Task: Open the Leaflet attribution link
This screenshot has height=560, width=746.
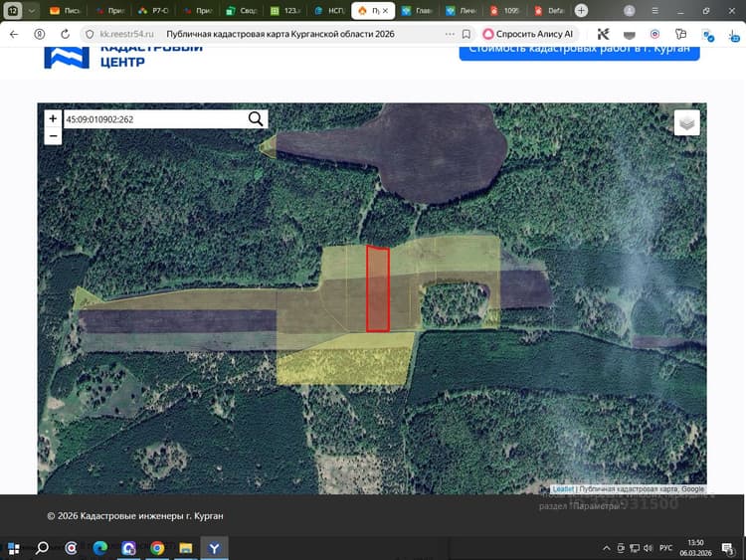Action: 563,488
